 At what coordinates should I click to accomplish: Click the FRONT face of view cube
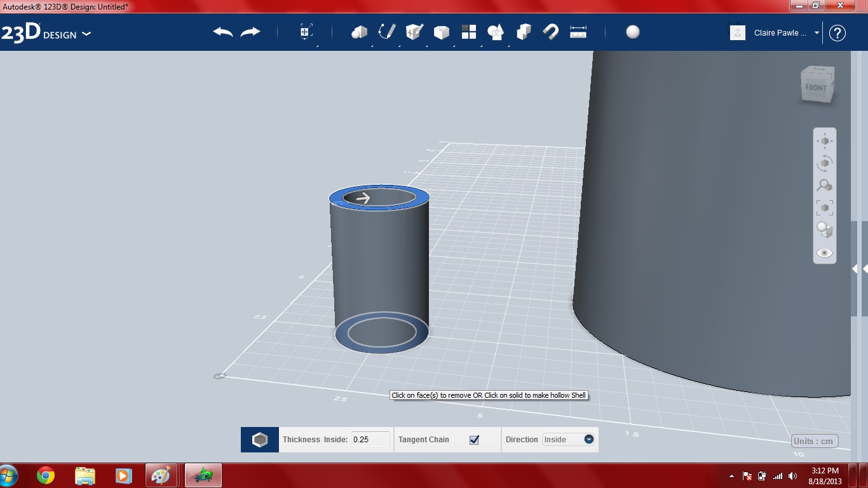coord(817,88)
